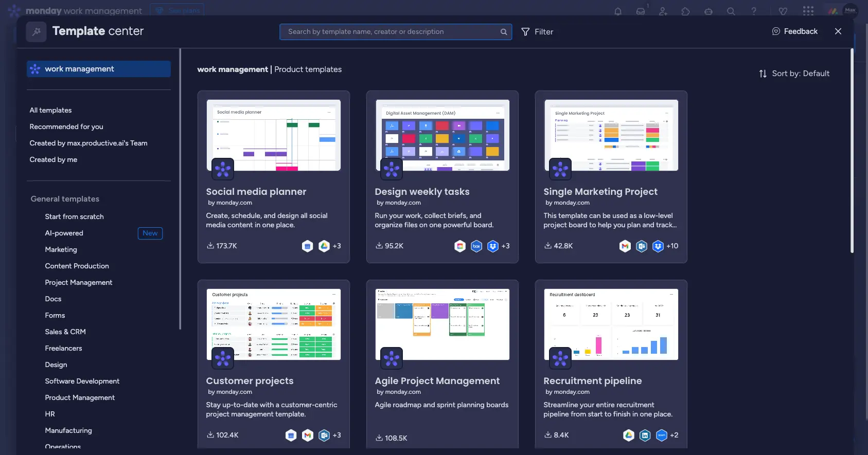
Task: Click the Feedback button
Action: [794, 31]
